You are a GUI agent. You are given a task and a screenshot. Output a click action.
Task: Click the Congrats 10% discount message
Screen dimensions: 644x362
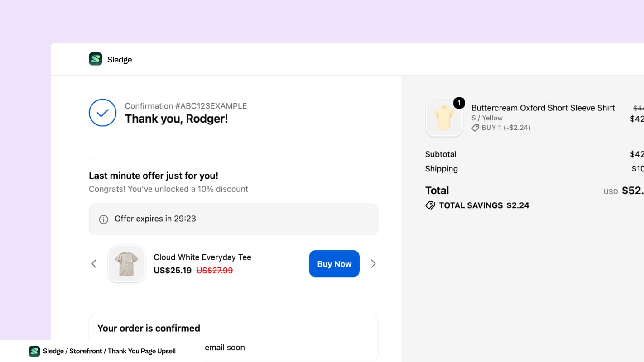click(168, 189)
